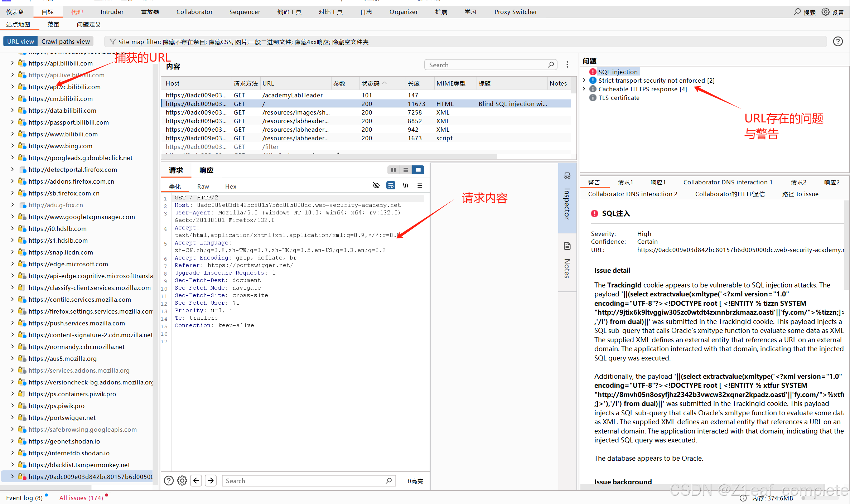This screenshot has height=504, width=850.
Task: Expand the https://passport.bilibili.com node
Action: (x=13, y=122)
